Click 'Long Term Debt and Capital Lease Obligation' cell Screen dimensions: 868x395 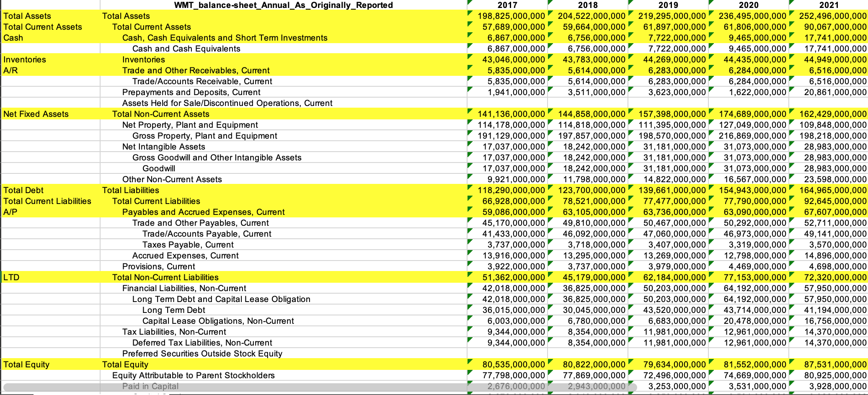283,299
